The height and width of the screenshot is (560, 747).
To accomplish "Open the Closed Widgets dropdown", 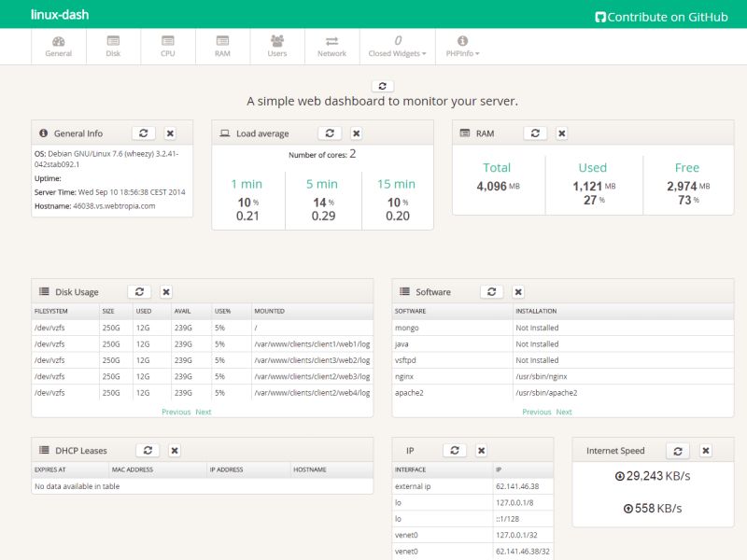I will click(397, 47).
